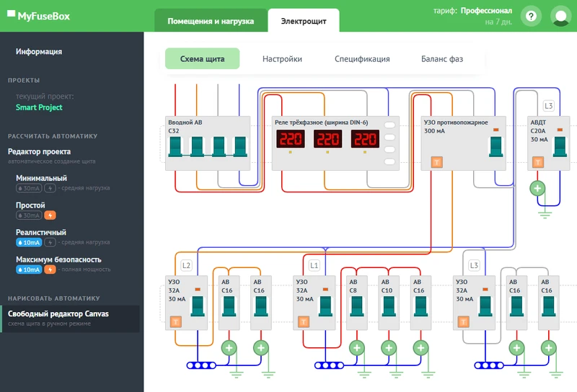
Task: Click the green plus under АВДТ C20A
Action: tap(537, 189)
